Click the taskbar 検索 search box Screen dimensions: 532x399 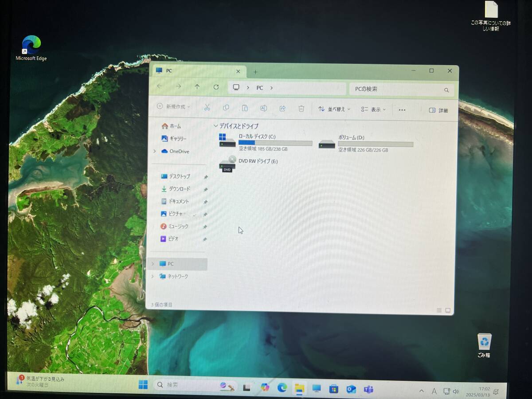tap(196, 386)
